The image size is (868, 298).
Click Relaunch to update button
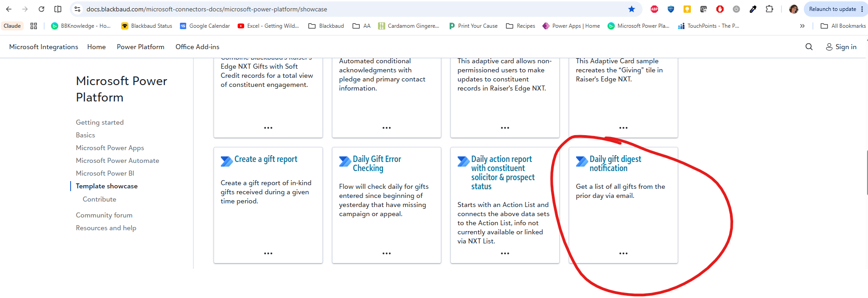(832, 9)
